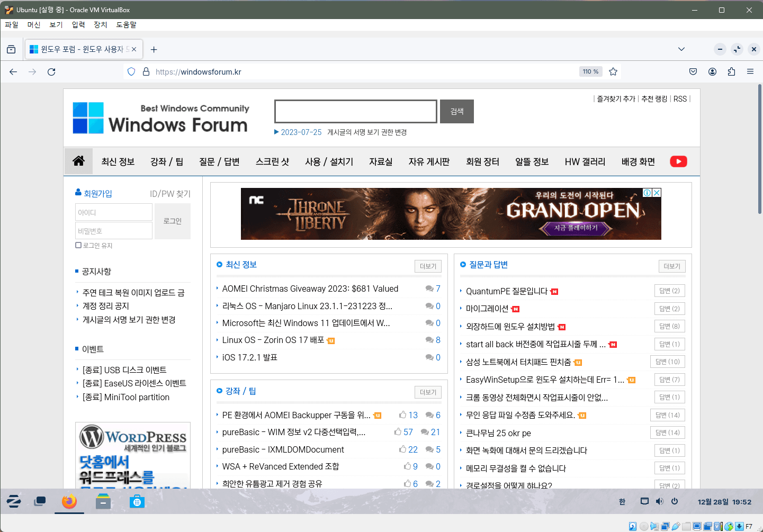Open the 자료실 navigation tab
763x532 pixels.
tap(381, 161)
